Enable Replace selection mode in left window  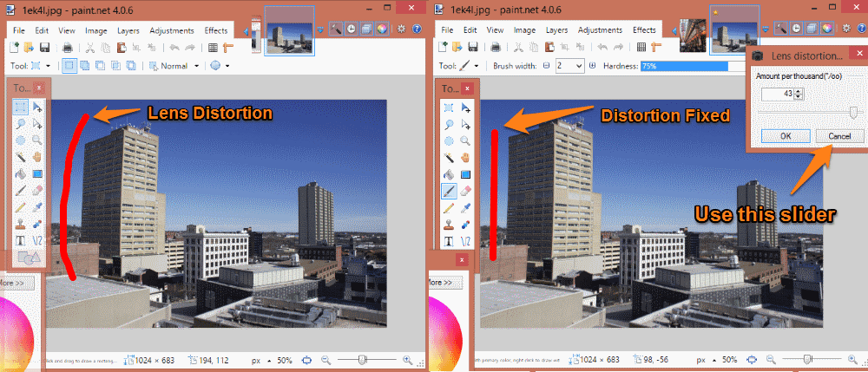coord(69,66)
